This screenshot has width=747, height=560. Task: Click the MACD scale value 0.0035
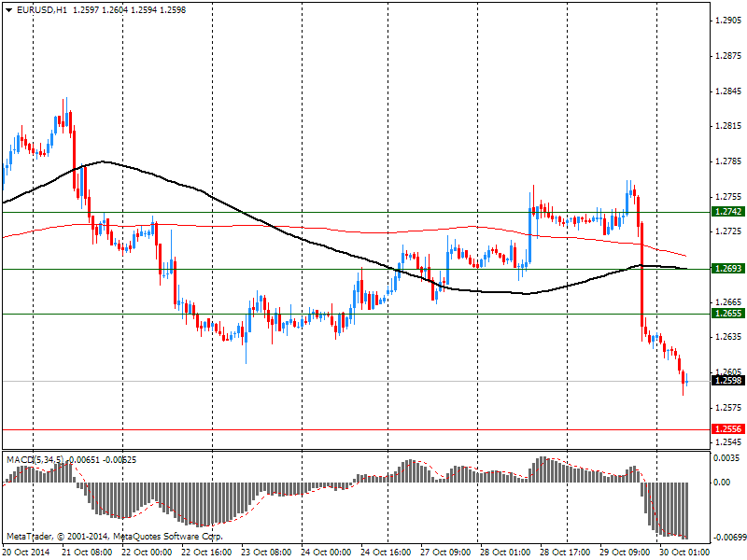(726, 458)
